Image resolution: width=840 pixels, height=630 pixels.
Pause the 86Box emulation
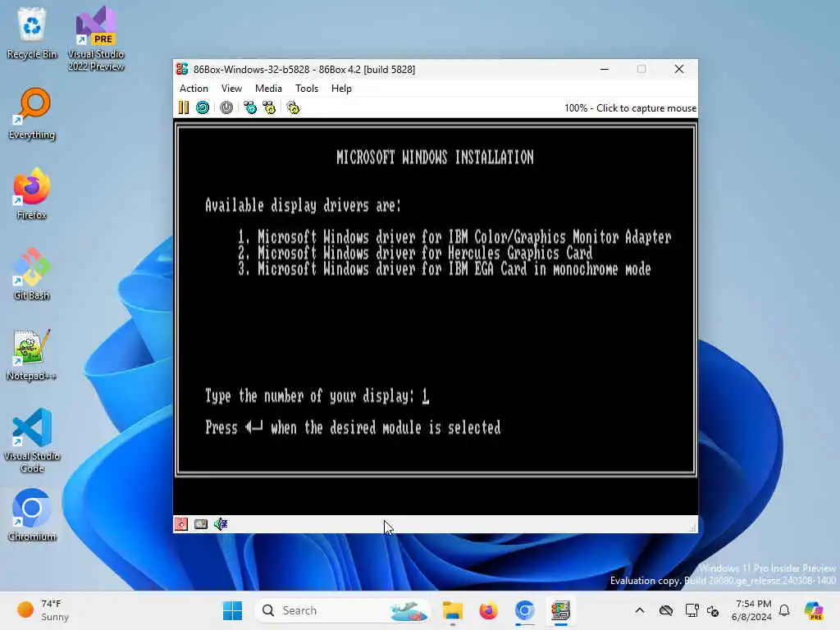(184, 107)
